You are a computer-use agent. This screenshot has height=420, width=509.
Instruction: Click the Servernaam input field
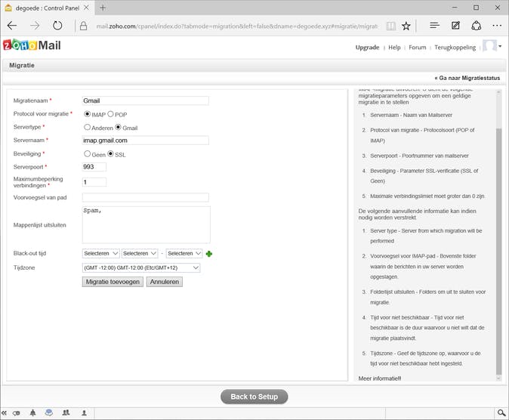[146, 141]
